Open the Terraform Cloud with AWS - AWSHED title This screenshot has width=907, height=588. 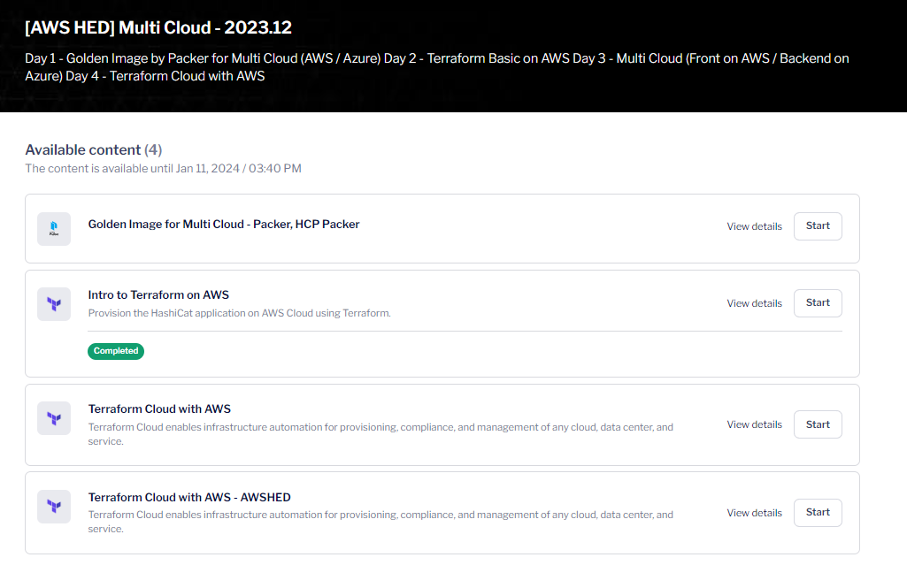tap(189, 497)
